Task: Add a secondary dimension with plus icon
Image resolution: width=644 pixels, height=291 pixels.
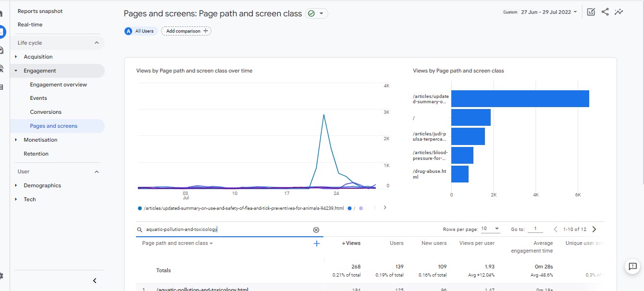Action: 316,243
